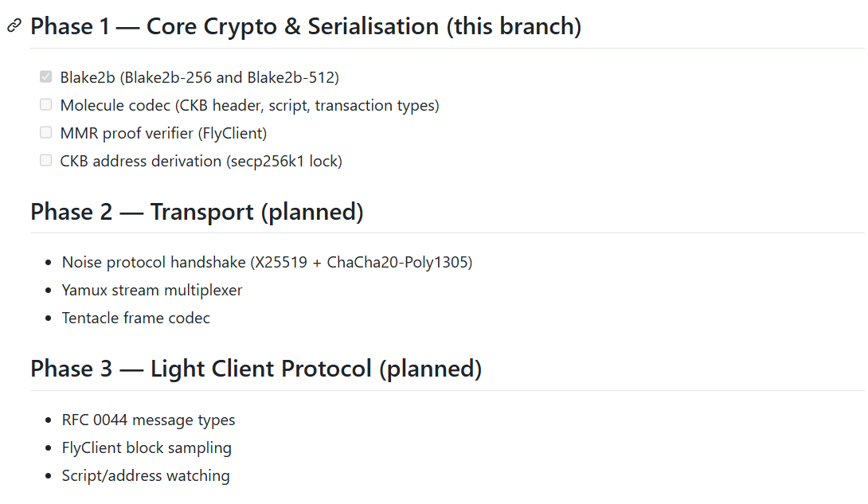Click the Phase 3 Light Client Protocol heading
Viewport: 868px width, 504px height.
coord(256,369)
